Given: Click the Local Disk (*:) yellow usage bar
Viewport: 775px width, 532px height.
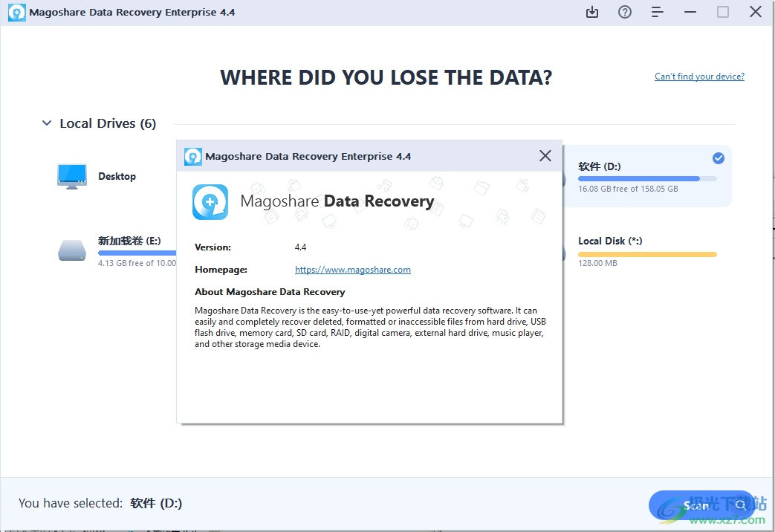Looking at the screenshot, I should coord(647,255).
